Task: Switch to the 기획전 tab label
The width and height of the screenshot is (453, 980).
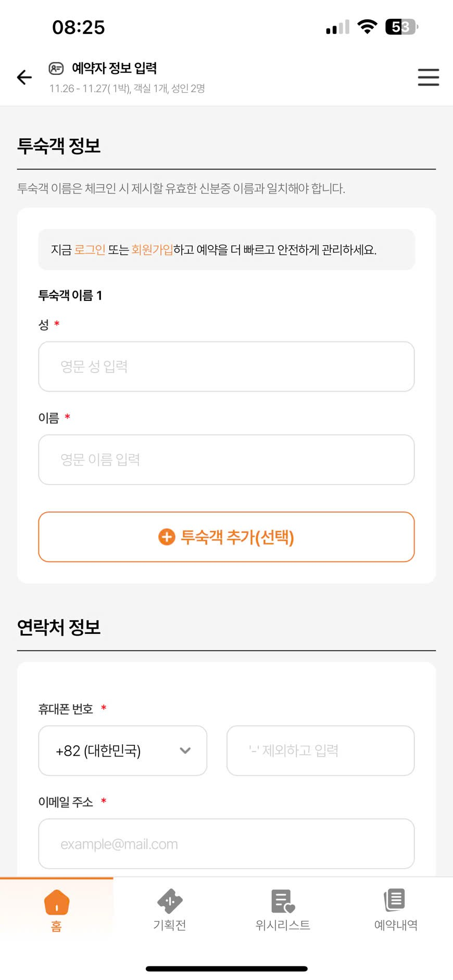Action: tap(170, 925)
